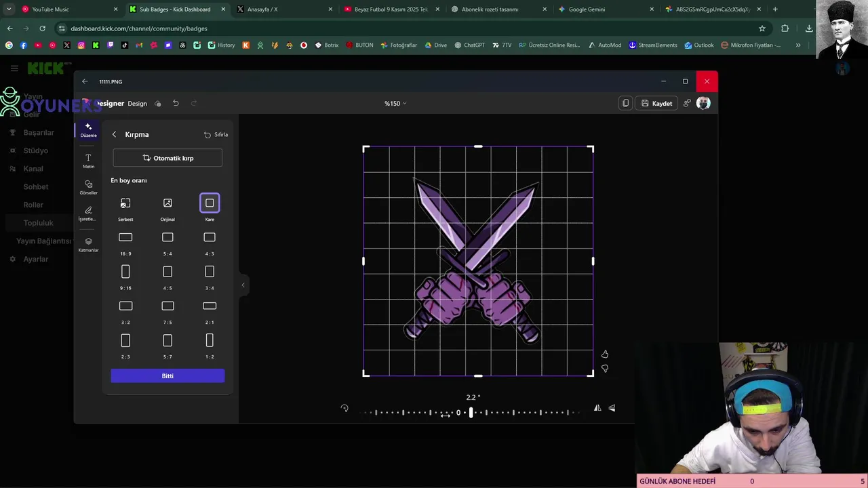Image resolution: width=868 pixels, height=488 pixels.
Task: Choose the 5:7 aspect ratio
Action: [167, 346]
